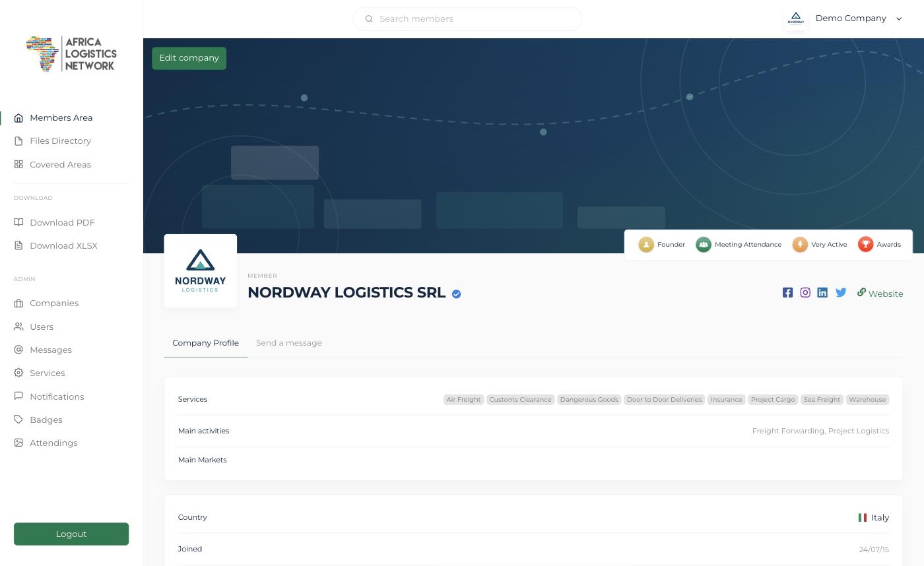This screenshot has height=566, width=924.
Task: Open Attendings admin menu item
Action: [53, 443]
